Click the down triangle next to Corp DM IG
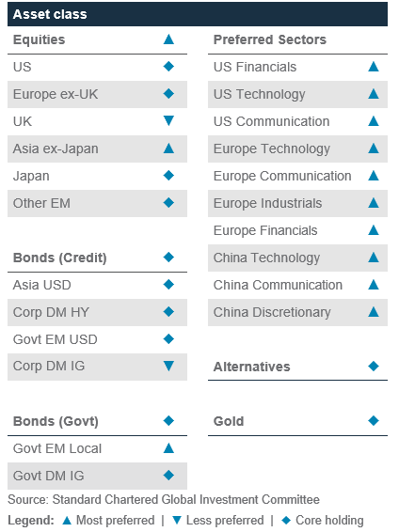Image resolution: width=399 pixels, height=532 pixels. [x=168, y=366]
